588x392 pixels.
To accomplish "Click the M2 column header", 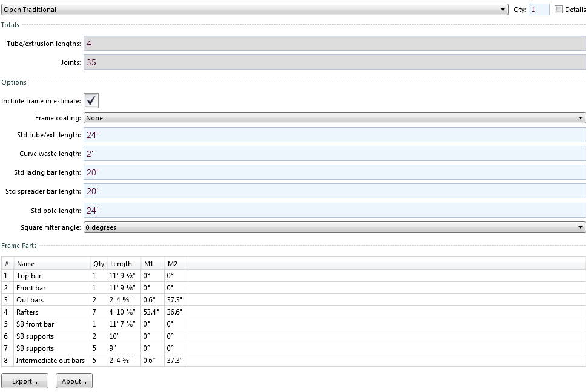I will (x=176, y=264).
